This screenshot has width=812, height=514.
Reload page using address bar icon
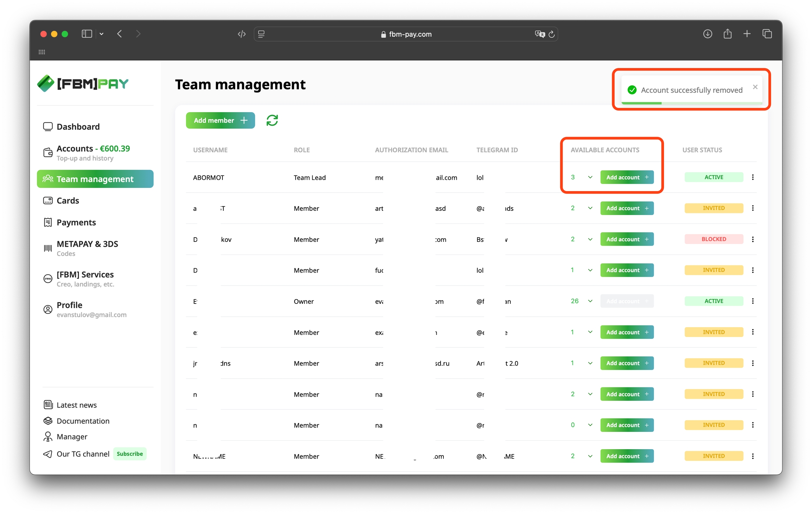[552, 34]
